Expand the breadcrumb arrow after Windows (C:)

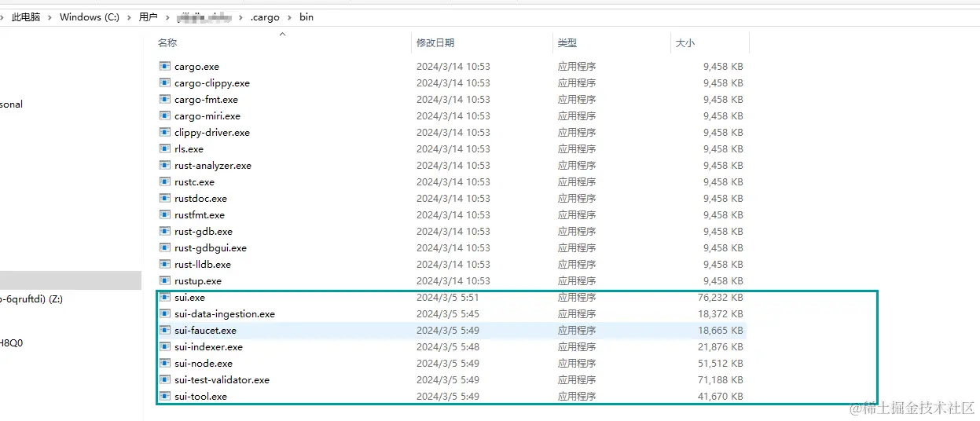pyautogui.click(x=129, y=16)
